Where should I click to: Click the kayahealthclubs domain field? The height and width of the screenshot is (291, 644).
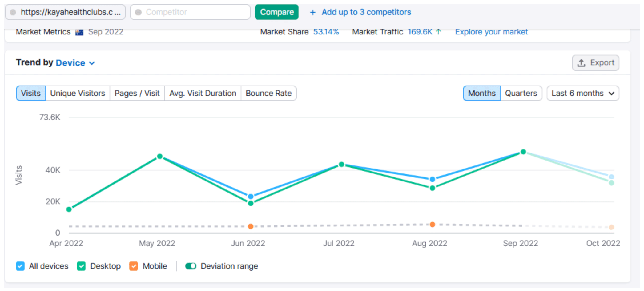click(65, 12)
